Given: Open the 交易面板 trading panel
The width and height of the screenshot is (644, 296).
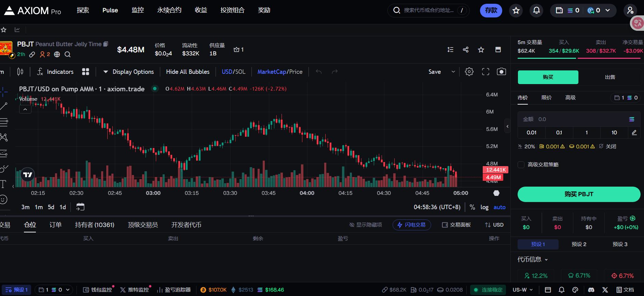Looking at the screenshot, I should click(456, 225).
